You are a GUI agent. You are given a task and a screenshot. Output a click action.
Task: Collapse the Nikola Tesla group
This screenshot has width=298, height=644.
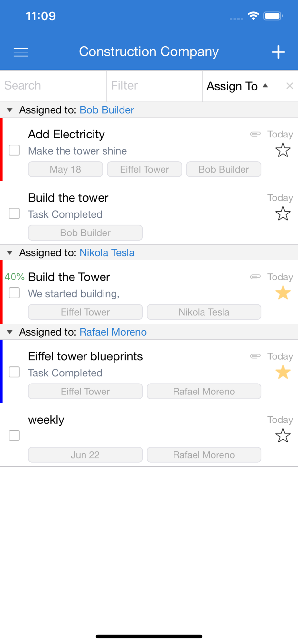tap(10, 253)
